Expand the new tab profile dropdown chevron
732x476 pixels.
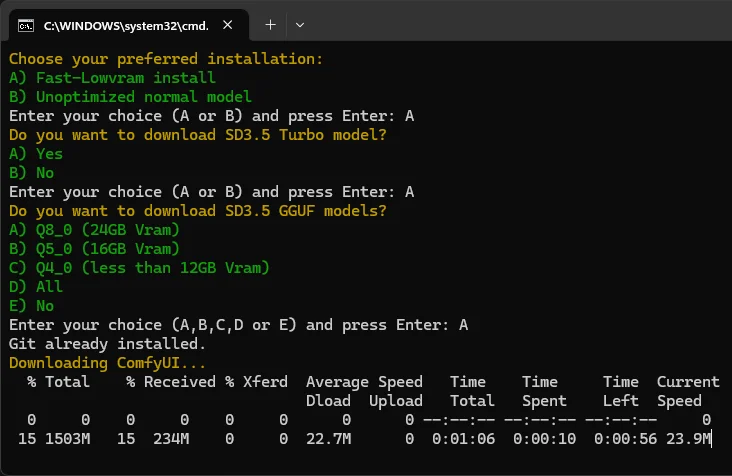(x=300, y=25)
